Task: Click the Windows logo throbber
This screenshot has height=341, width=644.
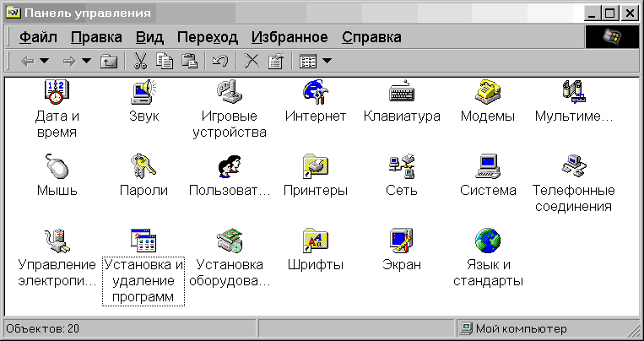Action: point(612,37)
